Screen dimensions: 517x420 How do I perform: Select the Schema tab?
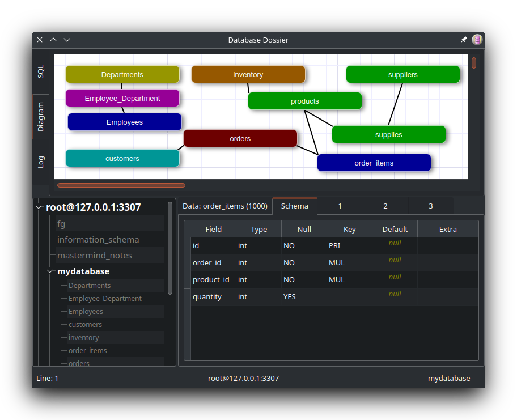pos(294,206)
